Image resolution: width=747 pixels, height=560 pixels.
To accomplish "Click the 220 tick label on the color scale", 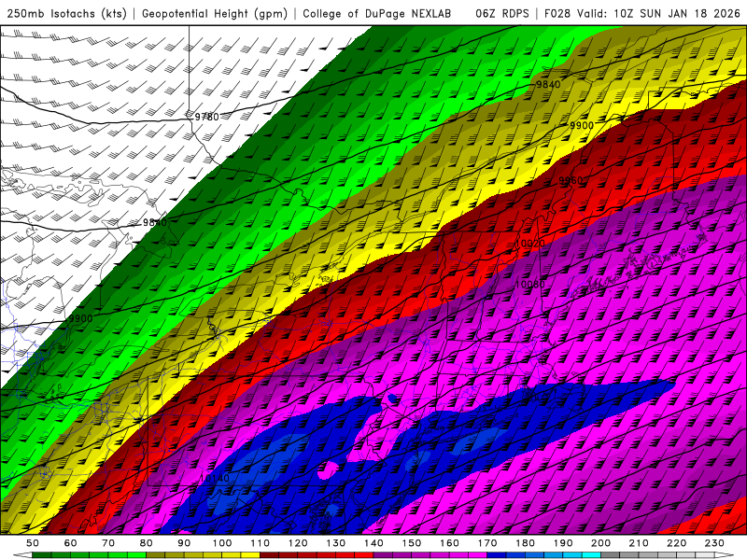I will pos(676,543).
